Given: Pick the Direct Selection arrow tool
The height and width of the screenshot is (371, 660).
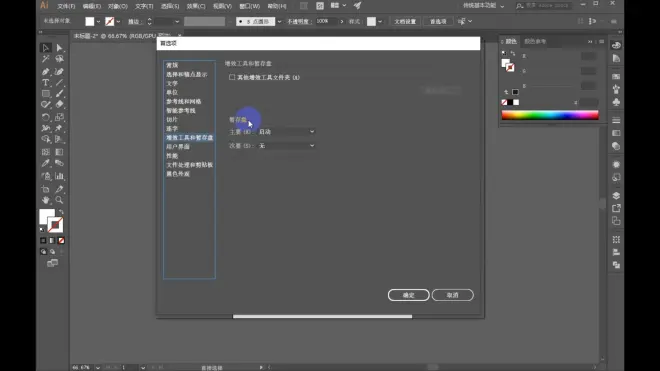Looking at the screenshot, I should (59, 48).
